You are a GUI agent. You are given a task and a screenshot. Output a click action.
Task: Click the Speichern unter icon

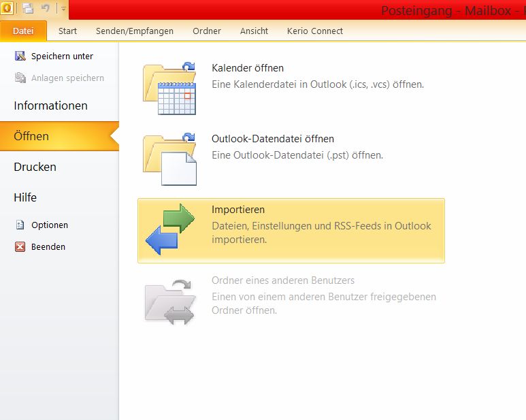click(x=20, y=56)
